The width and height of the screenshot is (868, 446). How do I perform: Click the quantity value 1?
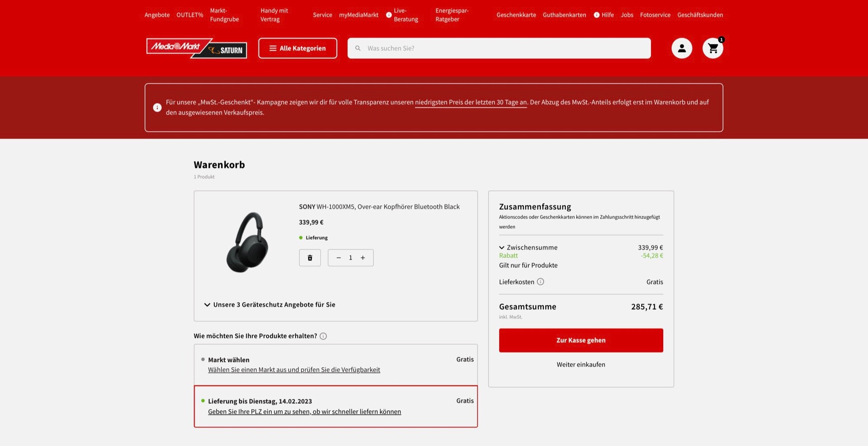coord(350,258)
